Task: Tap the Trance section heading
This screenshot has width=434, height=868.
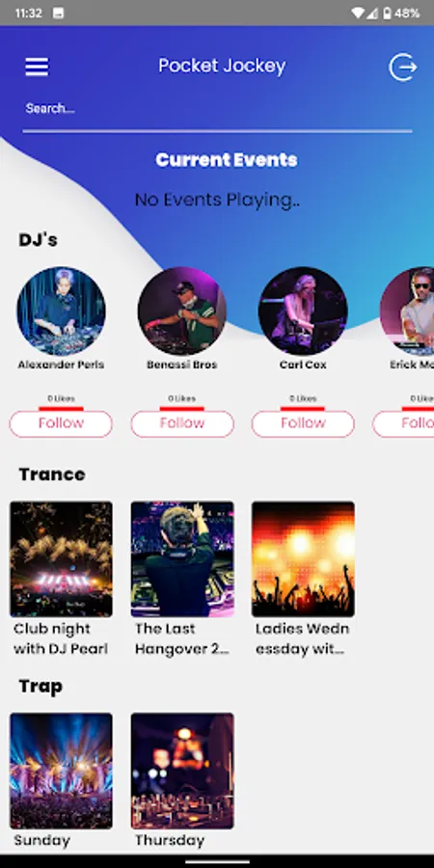Action: click(52, 474)
